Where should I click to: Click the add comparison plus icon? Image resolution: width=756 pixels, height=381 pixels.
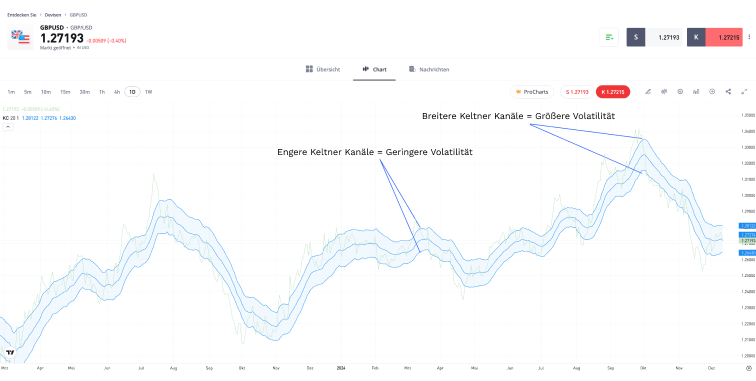coord(712,92)
